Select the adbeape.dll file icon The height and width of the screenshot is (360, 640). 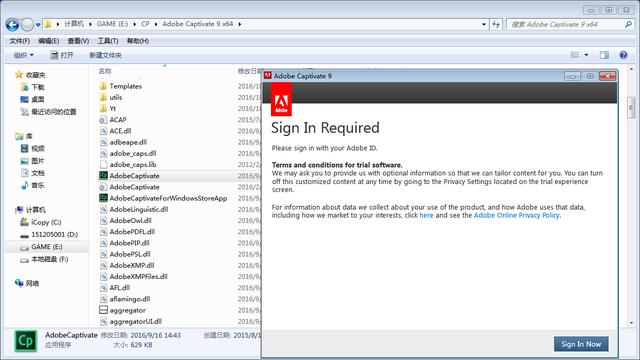pyautogui.click(x=103, y=142)
